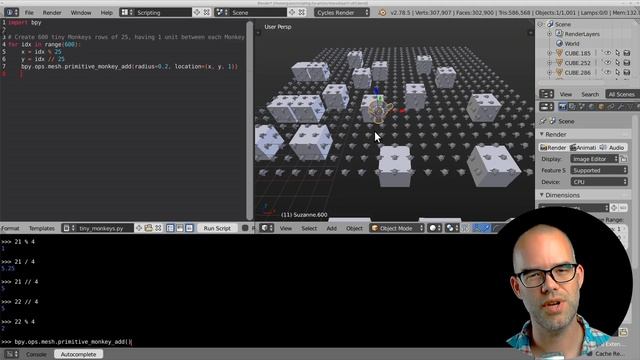This screenshot has height=360, width=640.
Task: Delete the active scene with X icon
Action: point(301,12)
